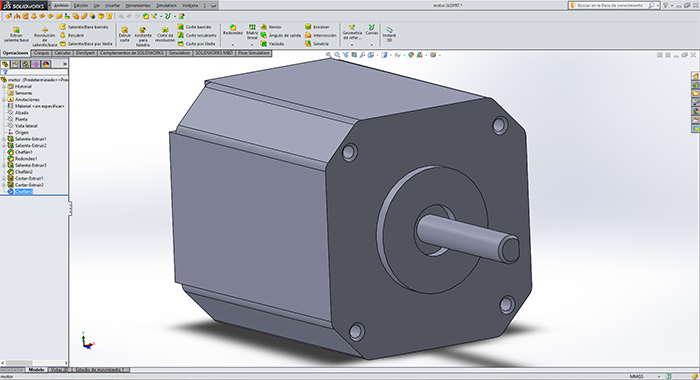Open the Herramientas menu
Screen dimensions: 700x380
(x=138, y=5)
